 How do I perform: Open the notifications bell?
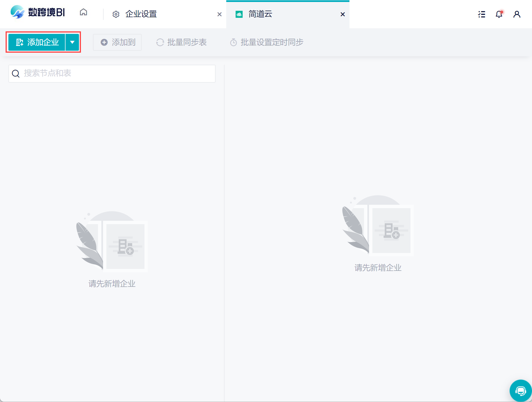pyautogui.click(x=499, y=14)
